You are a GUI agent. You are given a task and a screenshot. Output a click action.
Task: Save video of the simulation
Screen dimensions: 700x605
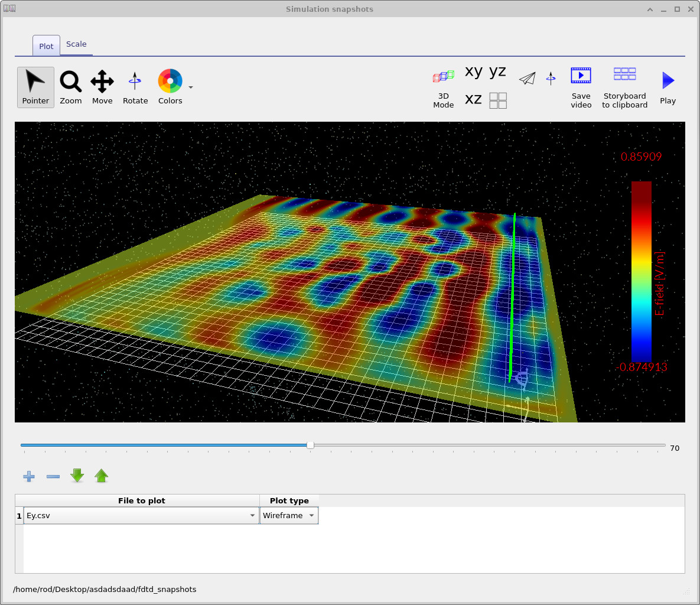[581, 88]
